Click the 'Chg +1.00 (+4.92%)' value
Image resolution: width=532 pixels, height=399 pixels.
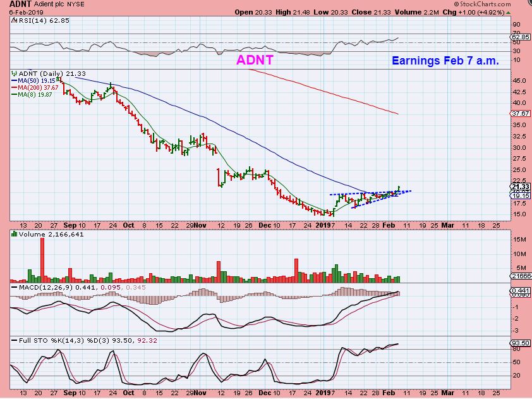474,12
